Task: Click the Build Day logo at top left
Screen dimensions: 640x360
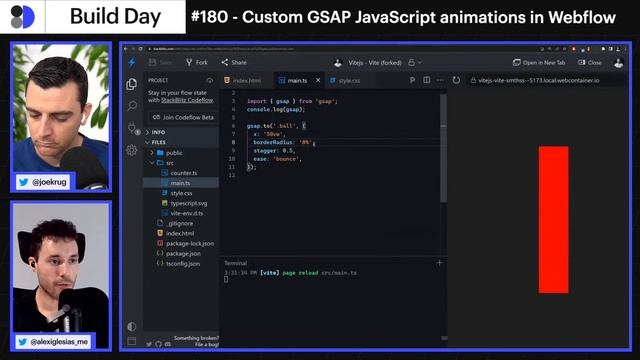Action: pos(22,17)
